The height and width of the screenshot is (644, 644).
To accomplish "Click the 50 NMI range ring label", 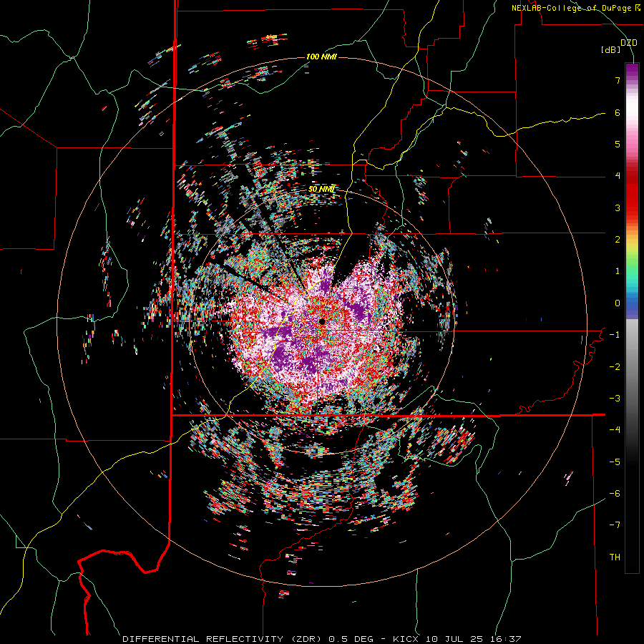I will pos(321,189).
